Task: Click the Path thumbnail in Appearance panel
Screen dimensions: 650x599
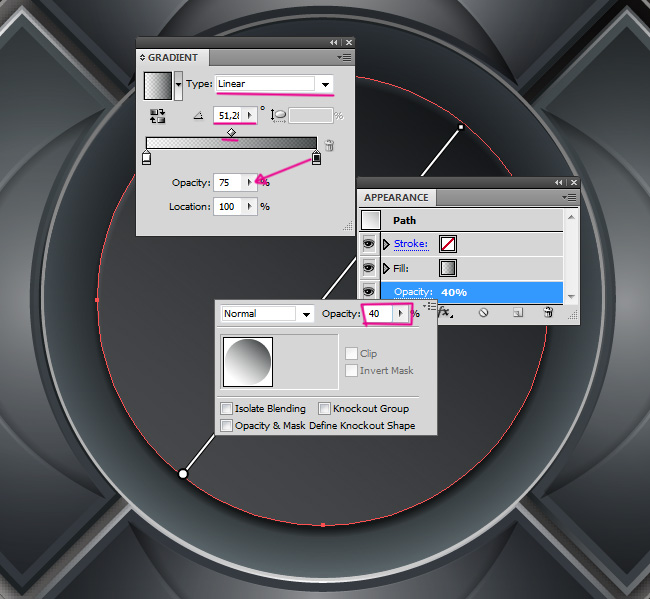Action: 371,220
